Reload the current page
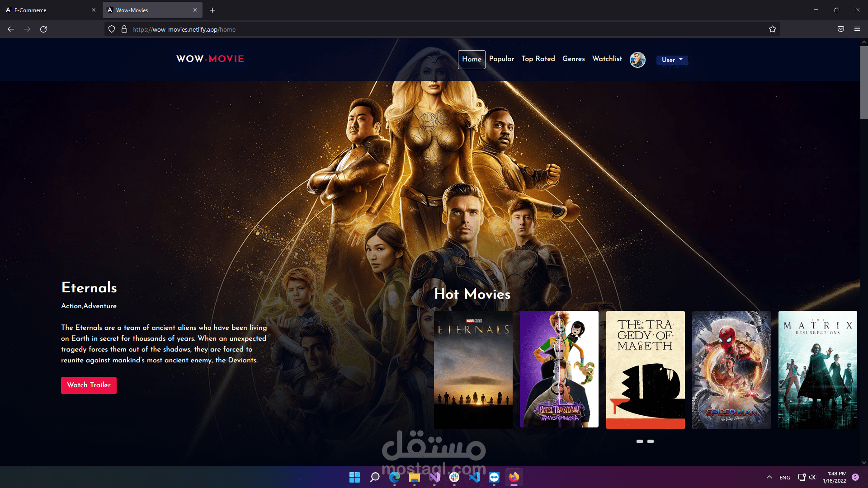The height and width of the screenshot is (488, 868). click(x=43, y=29)
